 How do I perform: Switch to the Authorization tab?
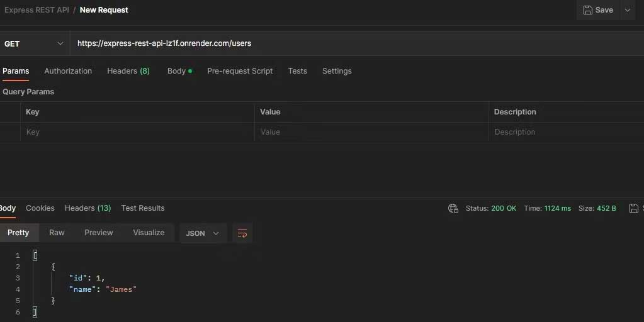coord(68,71)
